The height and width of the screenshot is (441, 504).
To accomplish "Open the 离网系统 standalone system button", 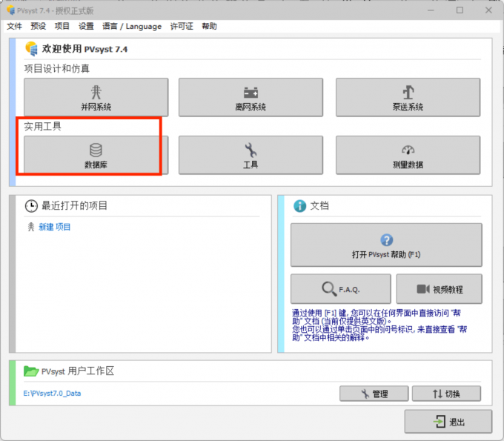I will pos(251,97).
